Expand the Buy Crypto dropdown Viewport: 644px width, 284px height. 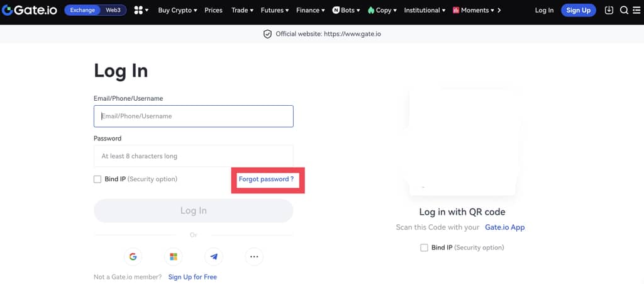(x=177, y=10)
